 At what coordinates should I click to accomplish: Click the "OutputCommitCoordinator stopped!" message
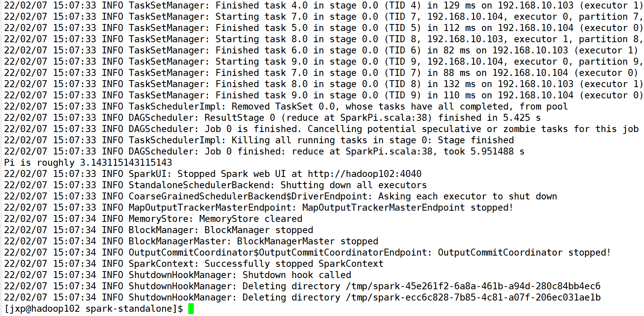point(524,252)
